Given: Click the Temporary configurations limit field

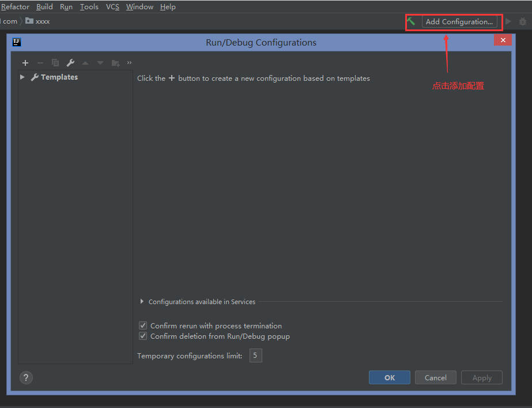Looking at the screenshot, I should coord(255,355).
